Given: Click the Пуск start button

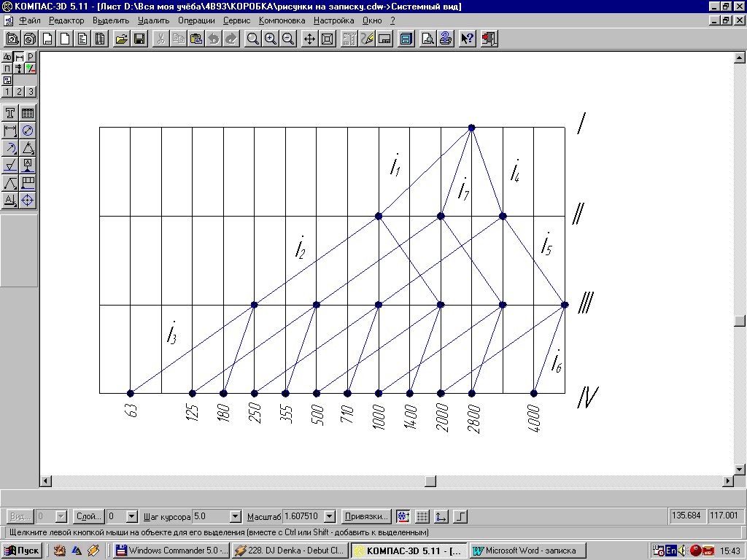Looking at the screenshot, I should click(x=23, y=551).
